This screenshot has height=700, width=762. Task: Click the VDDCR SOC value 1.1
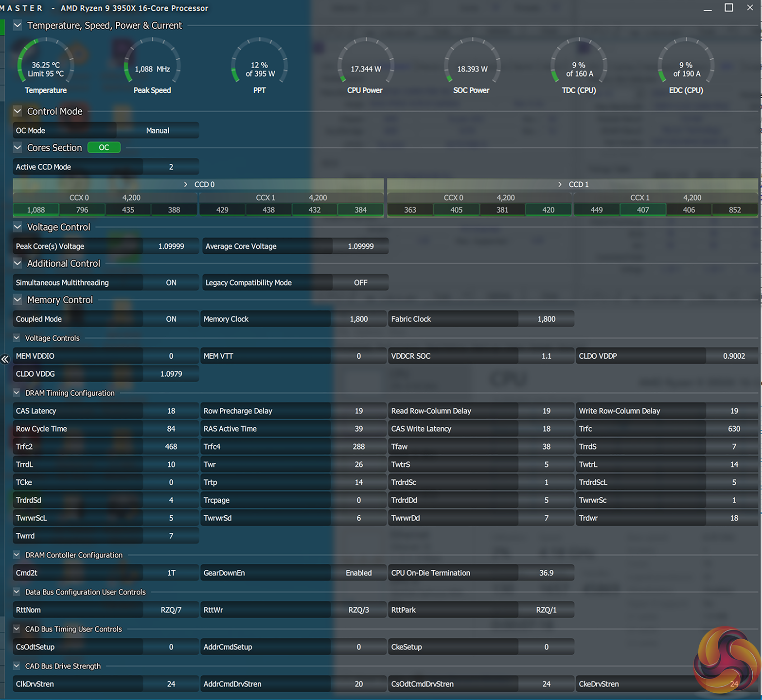tap(547, 356)
